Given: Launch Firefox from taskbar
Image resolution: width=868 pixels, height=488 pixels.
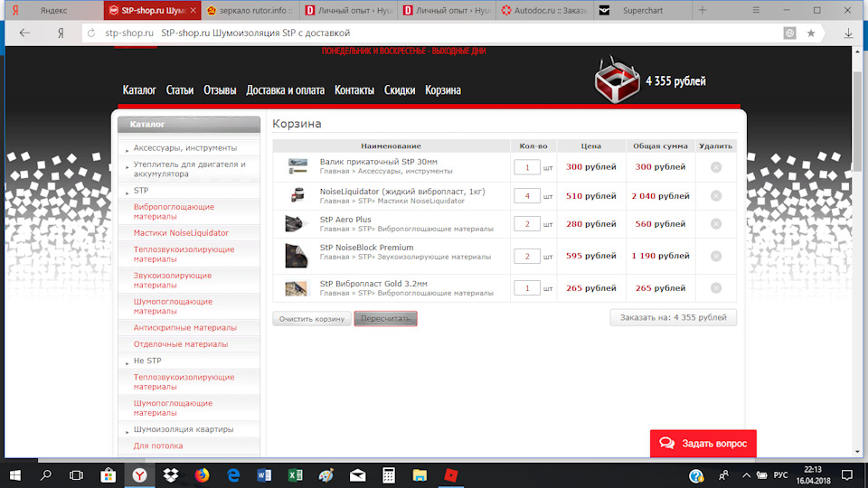Looking at the screenshot, I should tap(202, 475).
